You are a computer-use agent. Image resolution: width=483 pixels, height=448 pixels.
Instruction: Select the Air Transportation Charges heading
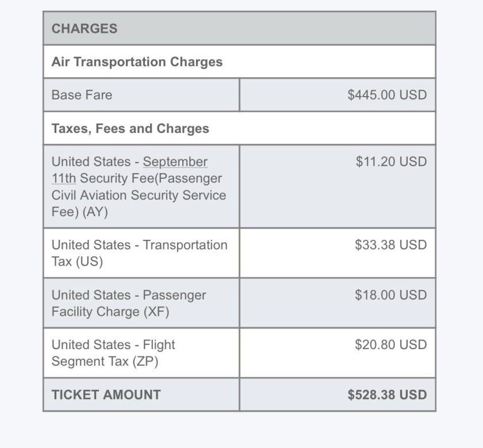[x=137, y=62]
